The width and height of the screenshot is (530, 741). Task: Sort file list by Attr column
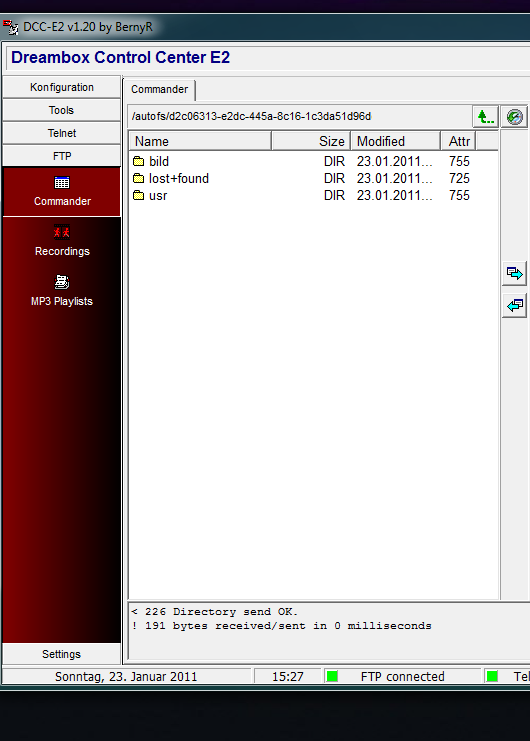pos(459,141)
